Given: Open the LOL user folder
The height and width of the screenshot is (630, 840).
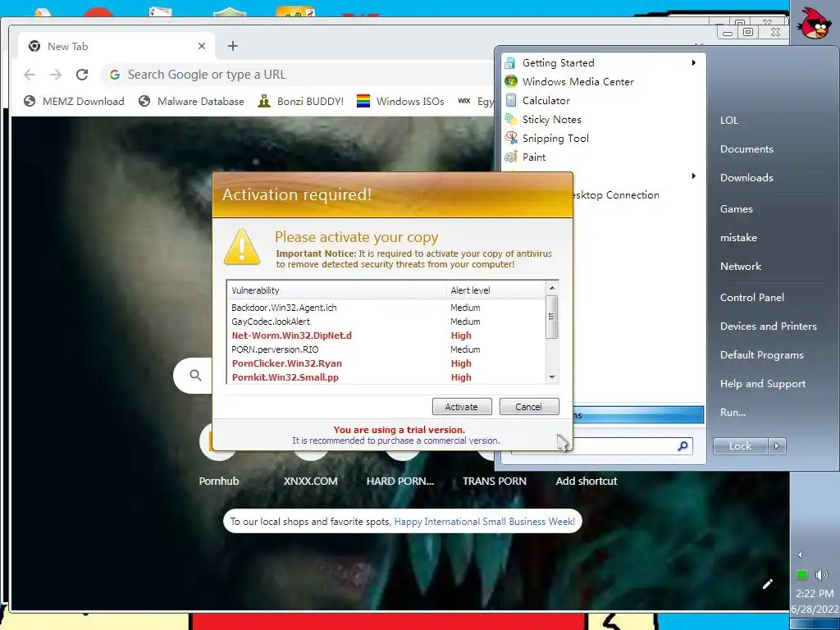Looking at the screenshot, I should click(729, 120).
